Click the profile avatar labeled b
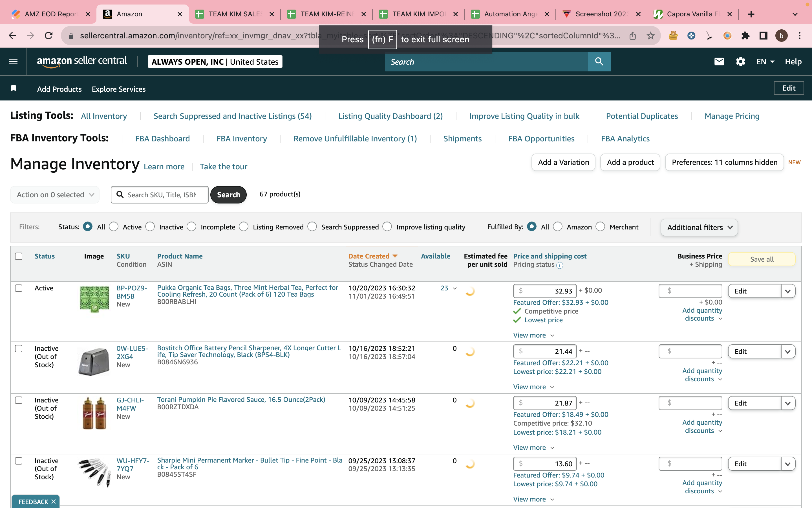 click(781, 35)
